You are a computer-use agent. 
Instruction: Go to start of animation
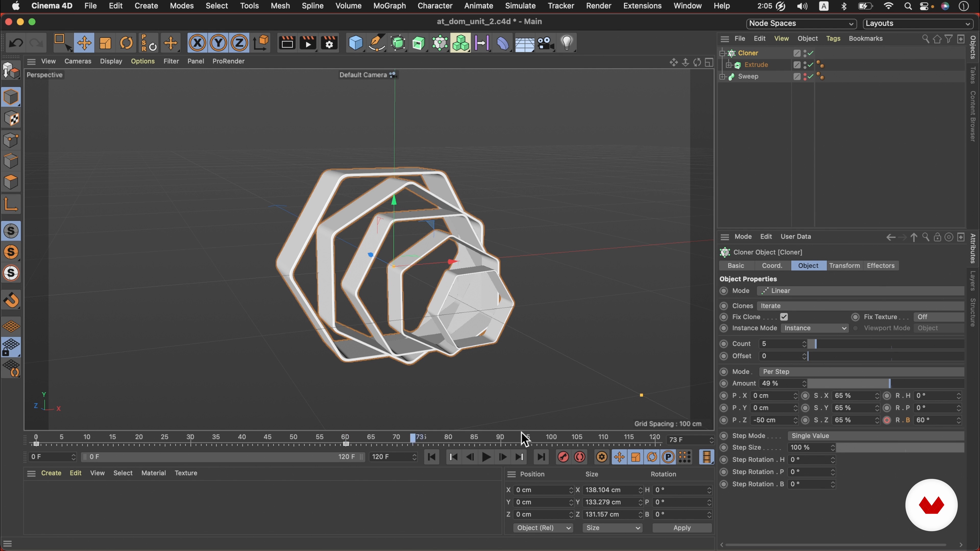click(432, 457)
